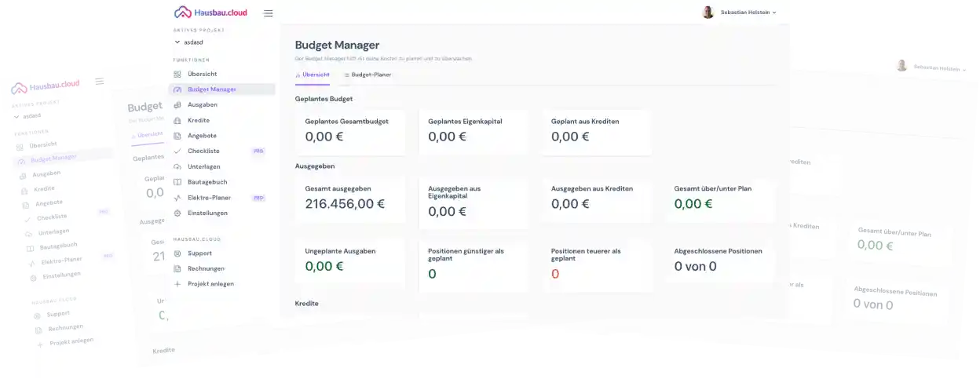Click the Kredite icon in the center sidebar

pyautogui.click(x=177, y=120)
